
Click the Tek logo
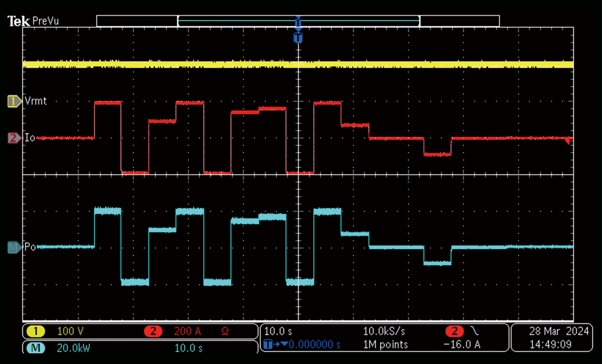(x=19, y=21)
